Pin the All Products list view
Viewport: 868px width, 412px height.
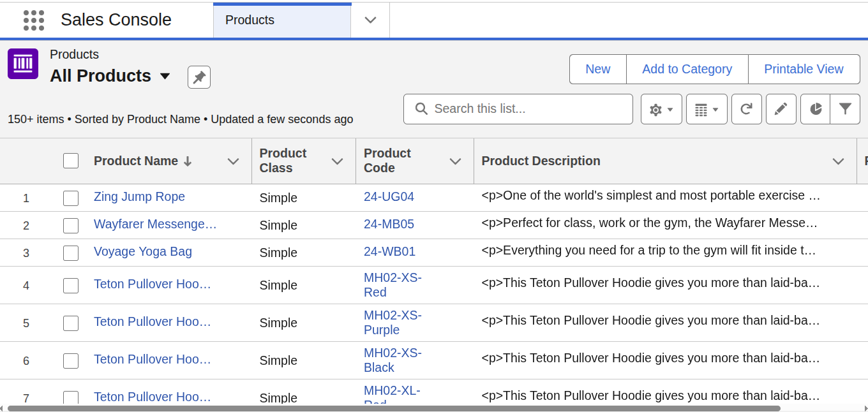pyautogui.click(x=199, y=77)
